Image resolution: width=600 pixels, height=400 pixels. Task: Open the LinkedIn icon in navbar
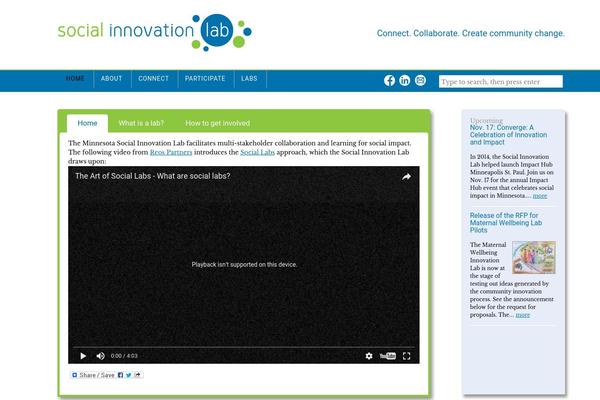404,80
